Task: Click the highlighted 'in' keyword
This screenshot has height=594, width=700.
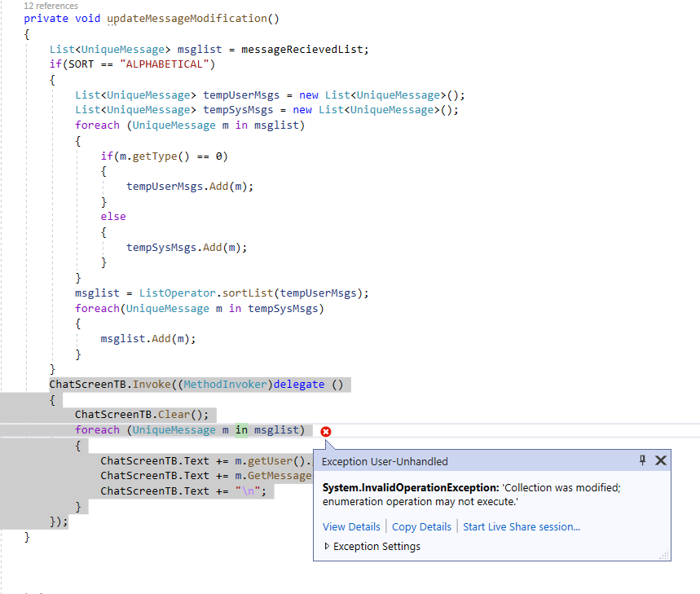Action: tap(241, 429)
